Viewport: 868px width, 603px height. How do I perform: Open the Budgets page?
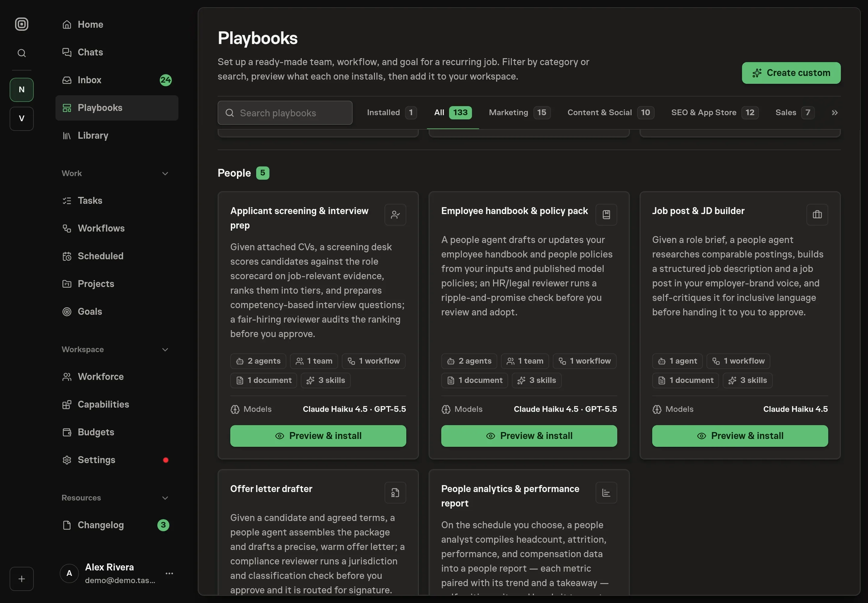point(117,432)
